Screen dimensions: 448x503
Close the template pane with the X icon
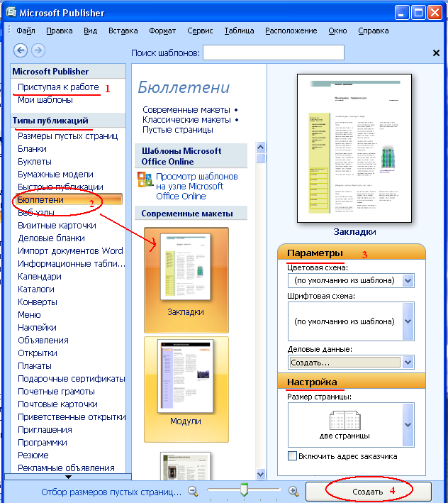pos(436,53)
